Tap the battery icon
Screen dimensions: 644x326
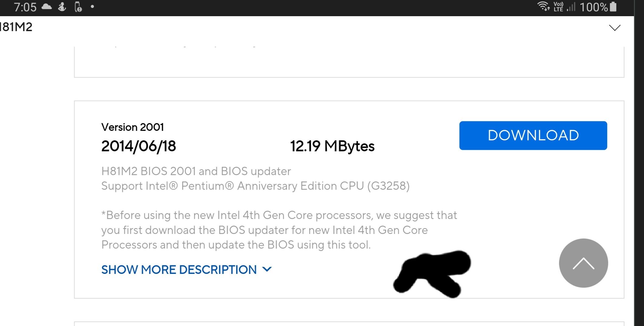pyautogui.click(x=613, y=7)
